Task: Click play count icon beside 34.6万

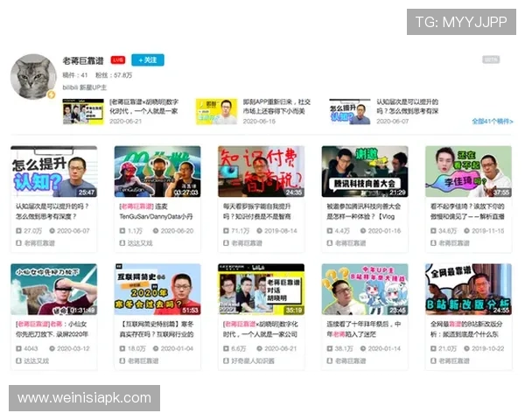Action: (x=433, y=231)
